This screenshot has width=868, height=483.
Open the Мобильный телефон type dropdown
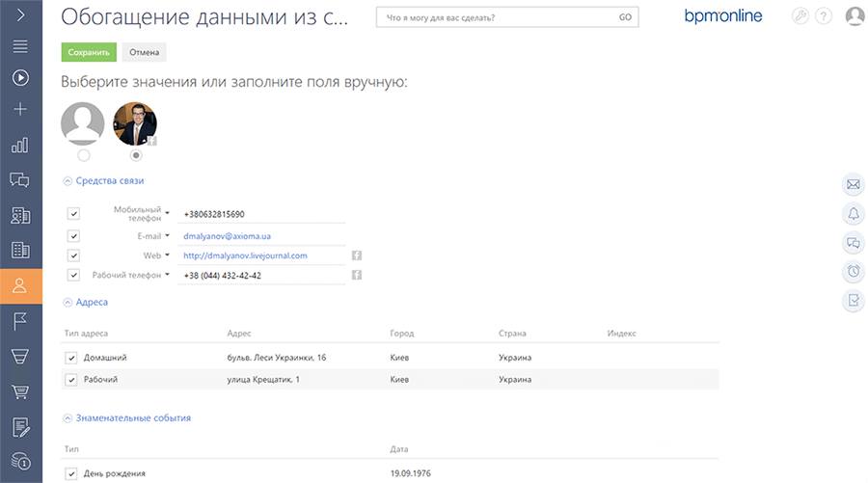tap(167, 212)
